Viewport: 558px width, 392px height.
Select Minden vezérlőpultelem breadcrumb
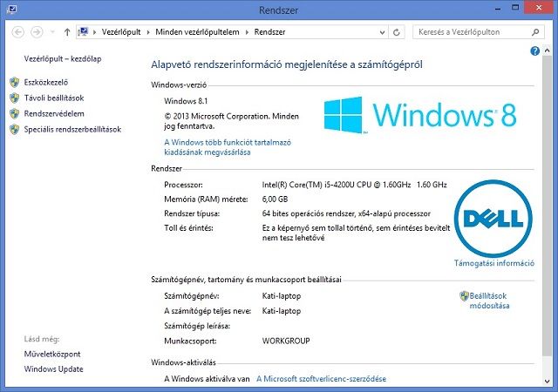[x=197, y=32]
